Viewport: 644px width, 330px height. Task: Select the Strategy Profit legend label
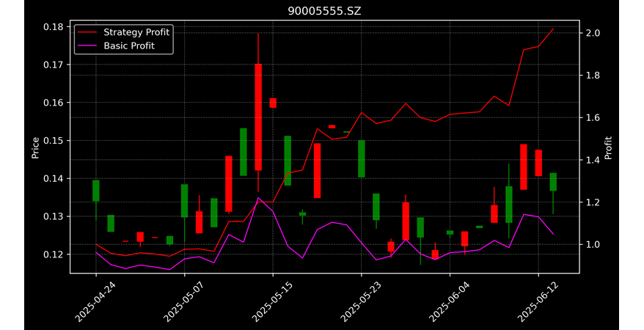(x=136, y=32)
